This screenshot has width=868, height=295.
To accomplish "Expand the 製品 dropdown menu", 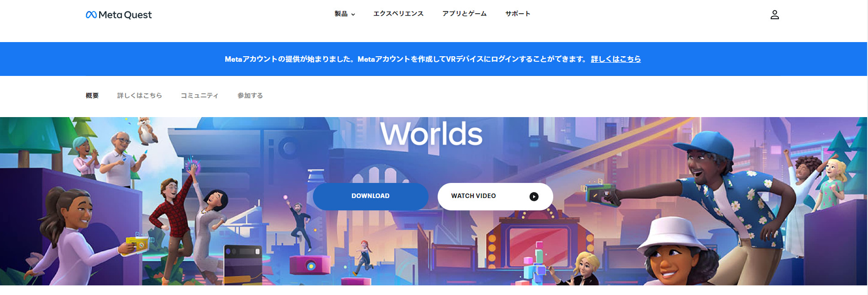I will 344,14.
